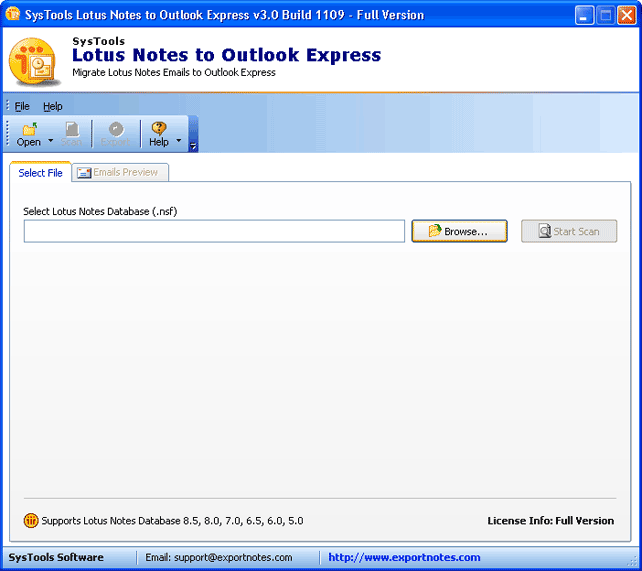Viewport: 642px width, 571px height.
Task: Minimize the application window
Action: pos(584,16)
